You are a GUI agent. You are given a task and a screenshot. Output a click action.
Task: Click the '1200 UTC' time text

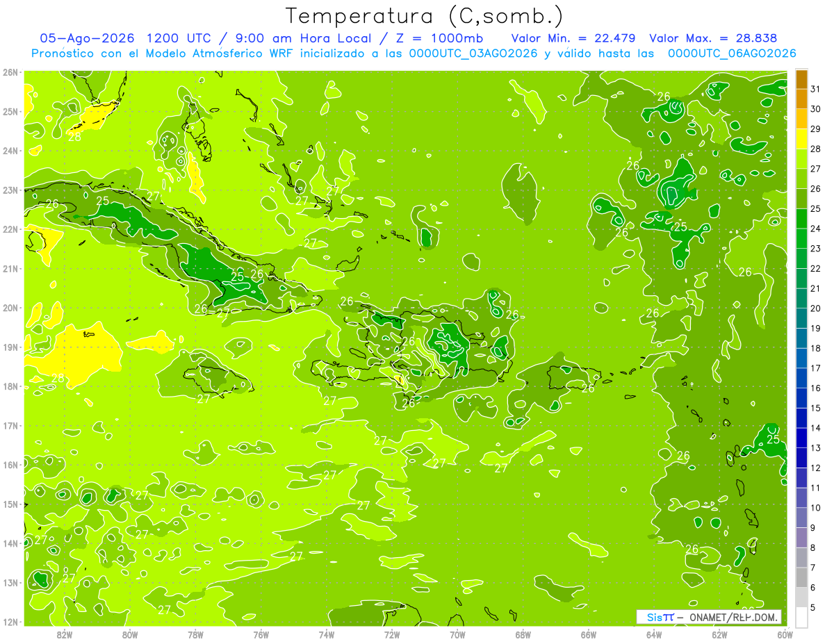[x=179, y=38]
